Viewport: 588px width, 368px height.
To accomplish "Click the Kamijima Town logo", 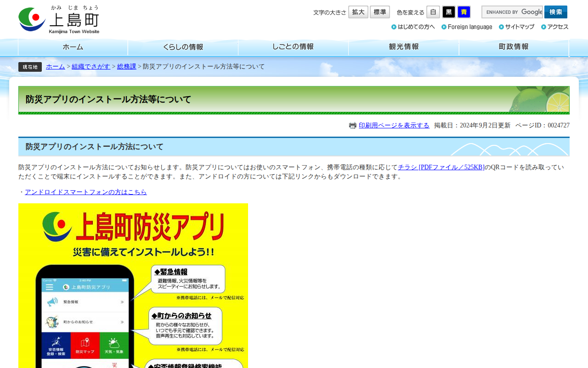I will (x=59, y=19).
